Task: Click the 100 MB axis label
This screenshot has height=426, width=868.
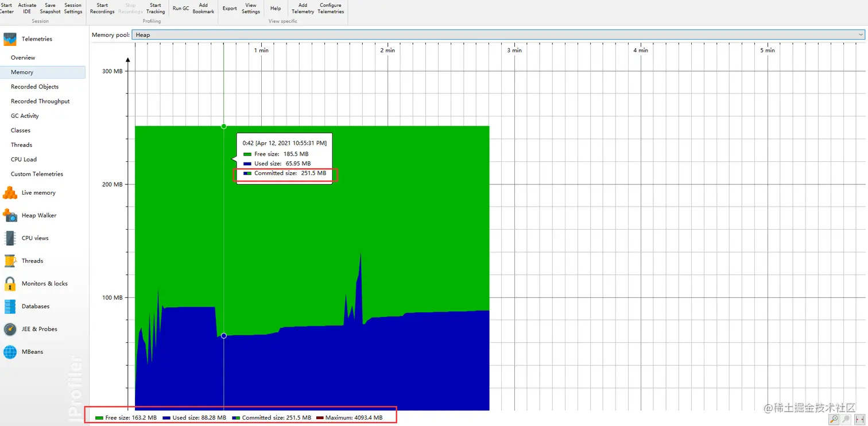Action: (x=111, y=297)
